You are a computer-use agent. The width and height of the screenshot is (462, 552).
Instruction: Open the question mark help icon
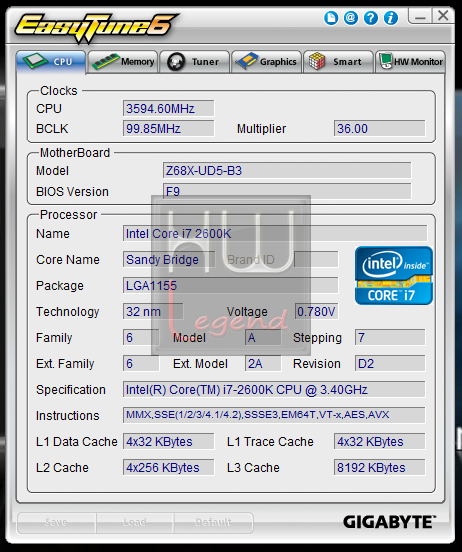[x=371, y=18]
